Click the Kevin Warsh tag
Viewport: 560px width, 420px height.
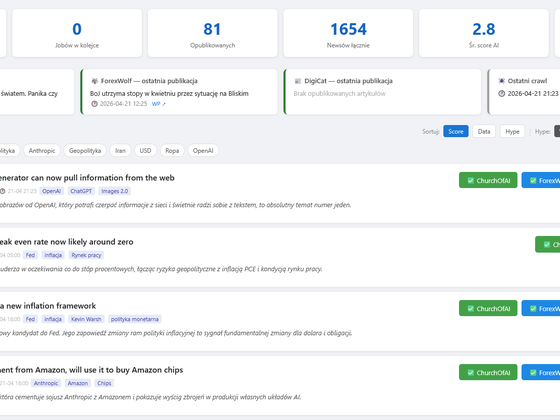pyautogui.click(x=86, y=319)
